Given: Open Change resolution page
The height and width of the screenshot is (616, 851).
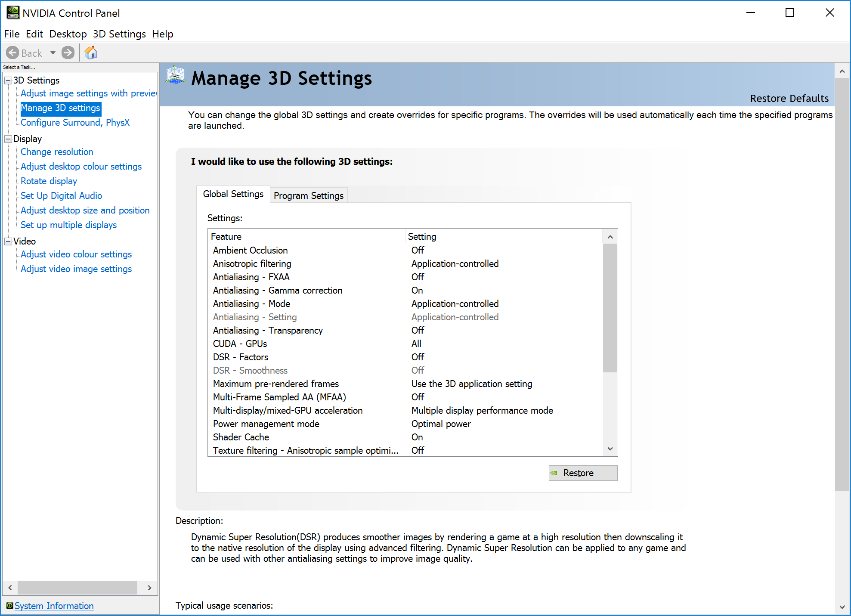Looking at the screenshot, I should point(57,152).
